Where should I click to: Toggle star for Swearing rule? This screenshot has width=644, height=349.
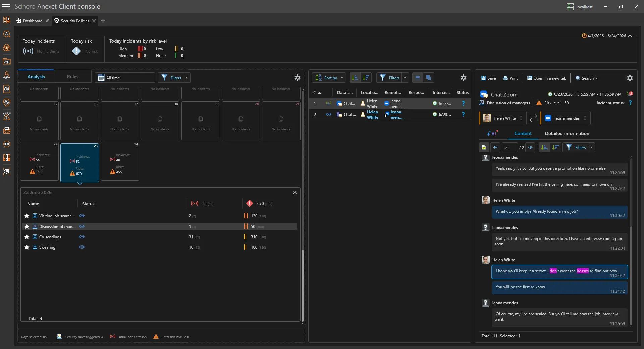[27, 248]
